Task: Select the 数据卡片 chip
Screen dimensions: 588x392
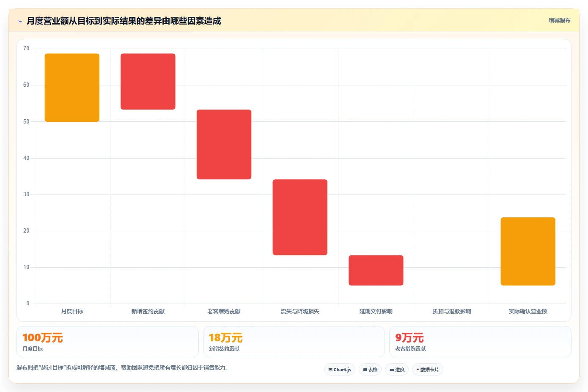Action: pos(428,370)
